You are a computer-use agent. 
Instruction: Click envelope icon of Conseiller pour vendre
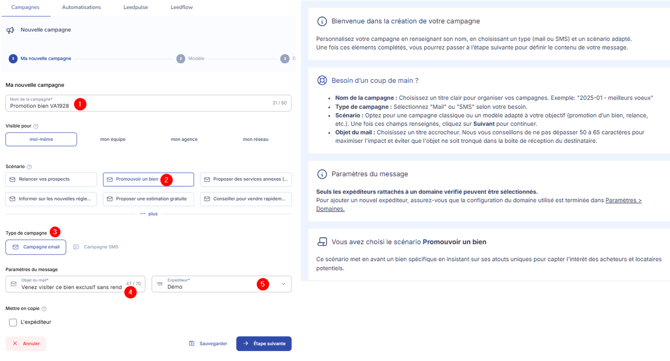207,199
